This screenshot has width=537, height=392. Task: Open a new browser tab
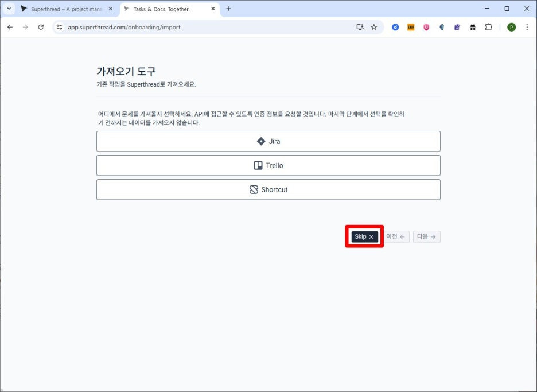[228, 9]
